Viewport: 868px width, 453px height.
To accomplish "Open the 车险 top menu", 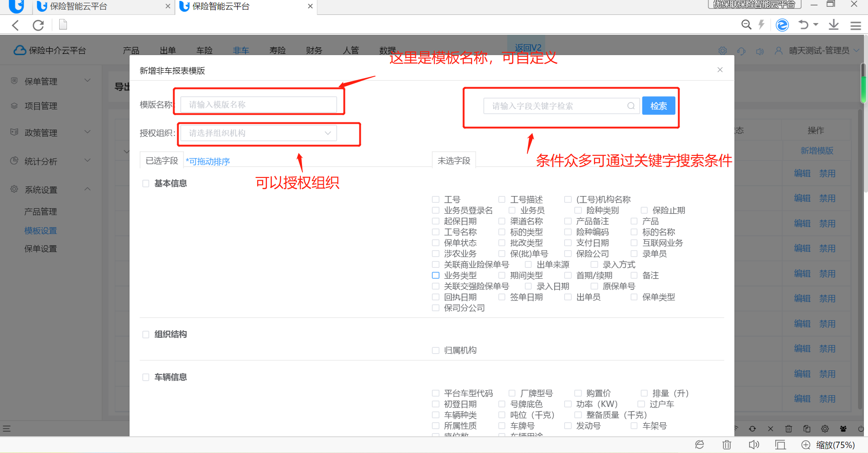I will pos(204,51).
